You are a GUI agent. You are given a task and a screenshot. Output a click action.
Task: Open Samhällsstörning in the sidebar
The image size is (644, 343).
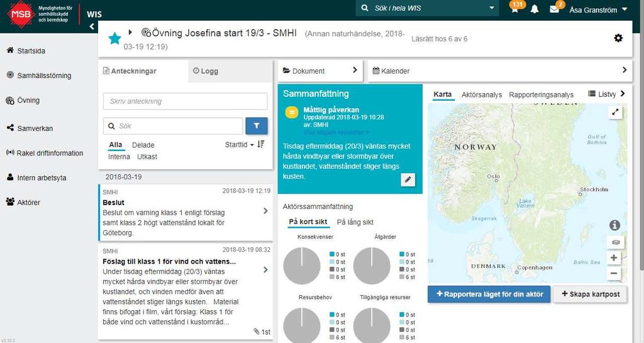(x=39, y=75)
